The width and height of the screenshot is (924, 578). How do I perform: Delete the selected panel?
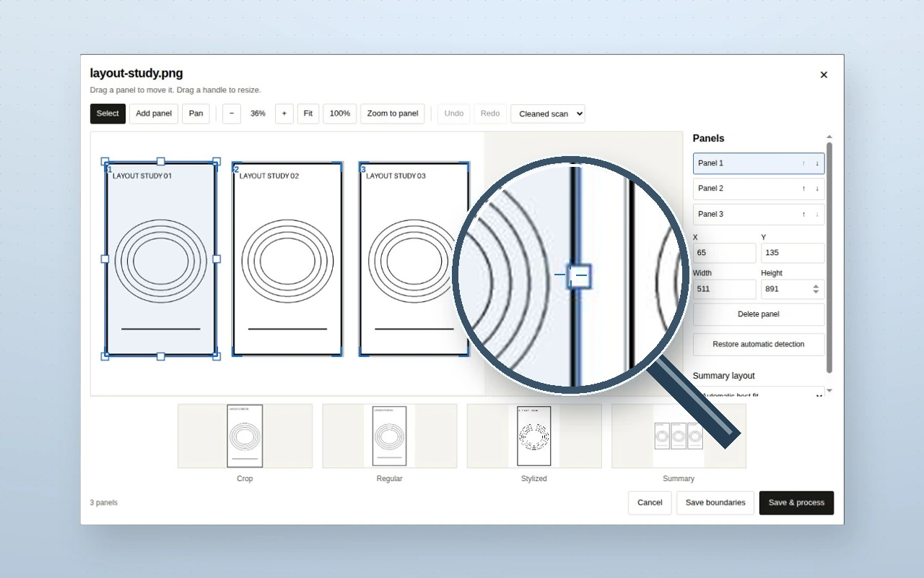(x=759, y=314)
